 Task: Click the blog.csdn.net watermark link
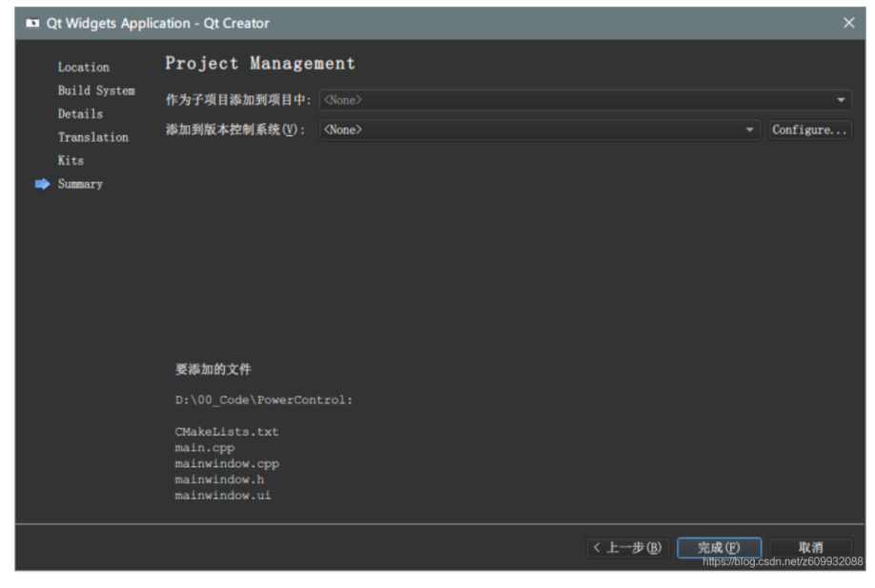pyautogui.click(x=782, y=562)
